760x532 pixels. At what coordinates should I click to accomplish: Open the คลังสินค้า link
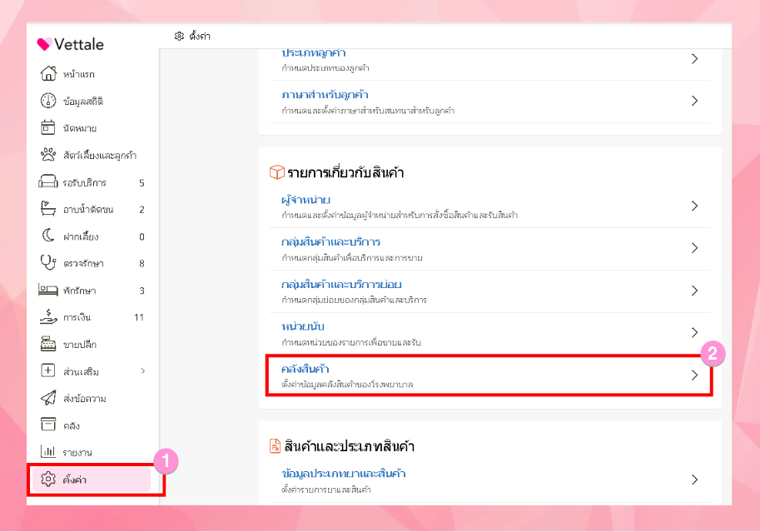point(305,369)
